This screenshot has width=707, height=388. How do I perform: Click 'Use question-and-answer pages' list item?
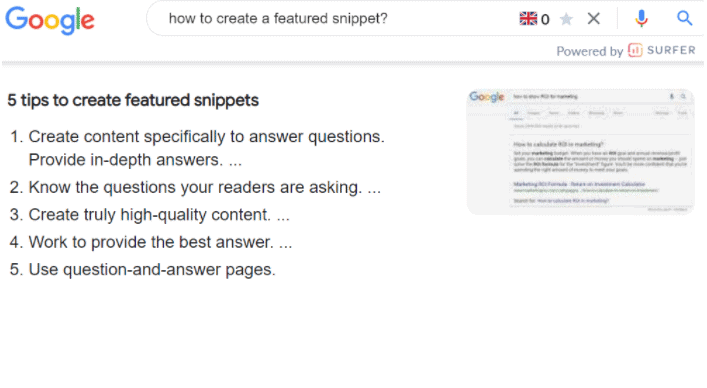click(152, 269)
